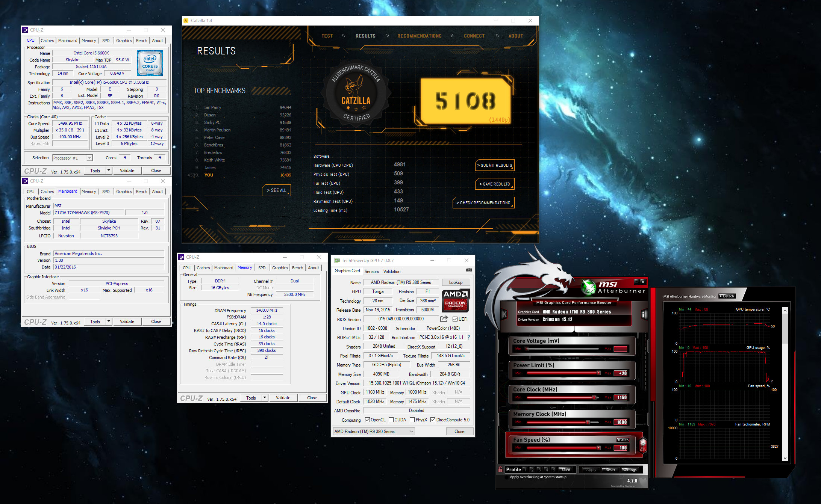Click the Reset button in Afterburner

pyautogui.click(x=610, y=470)
